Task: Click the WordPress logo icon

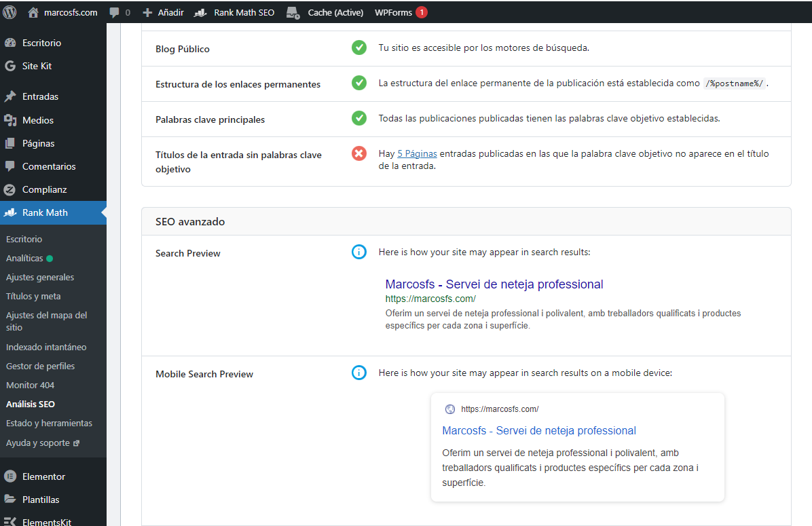Action: tap(10, 12)
